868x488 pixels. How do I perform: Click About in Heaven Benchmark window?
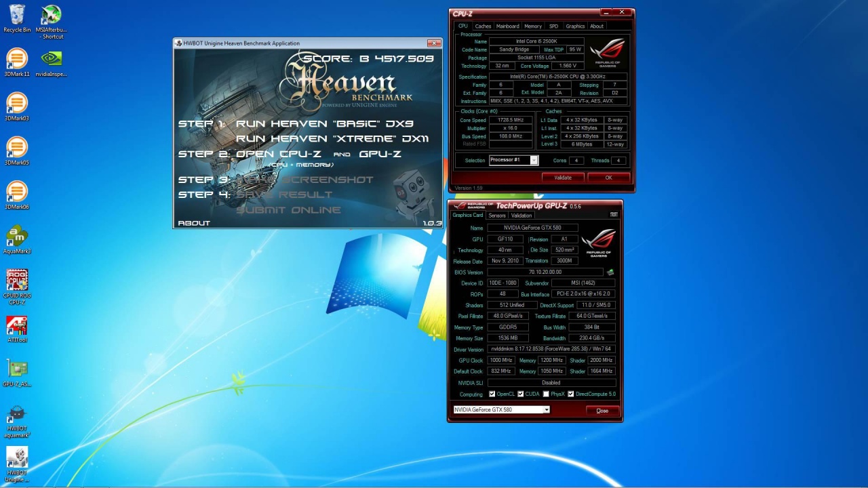click(x=194, y=223)
